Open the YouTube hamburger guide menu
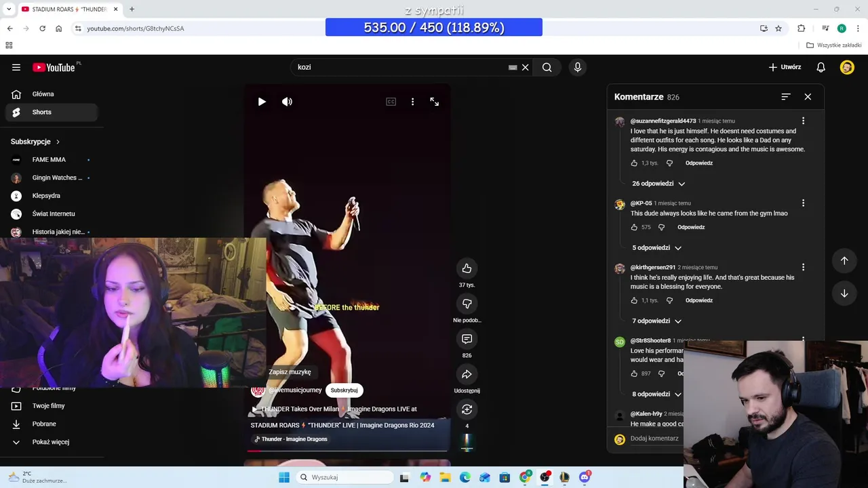The height and width of the screenshot is (488, 868). tap(16, 67)
